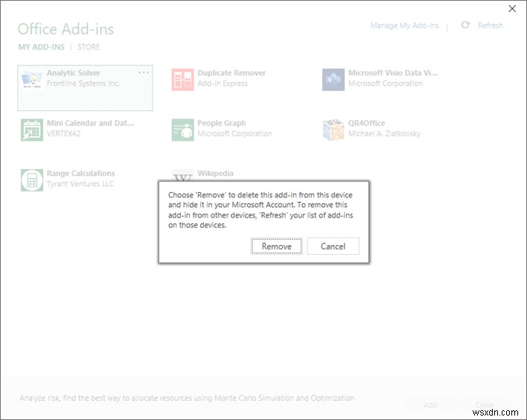Viewport: 527px width, 420px height.
Task: Switch to the MY ADD-INS tab
Action: click(x=42, y=47)
